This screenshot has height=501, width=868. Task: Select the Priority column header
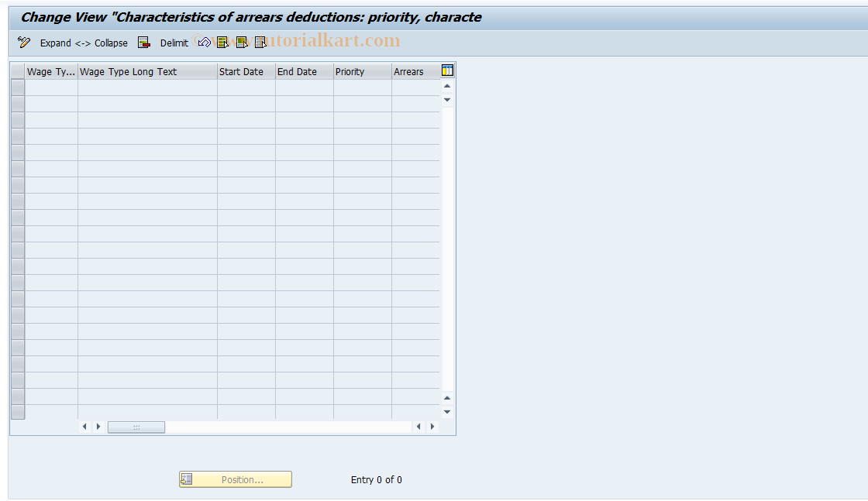click(363, 72)
